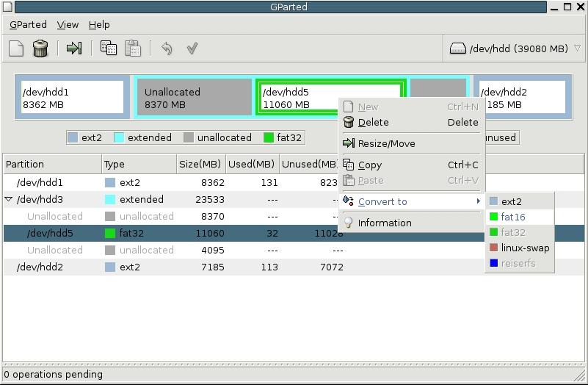
Task: Select the Unallocated 4095 row in the list
Action: (294, 250)
